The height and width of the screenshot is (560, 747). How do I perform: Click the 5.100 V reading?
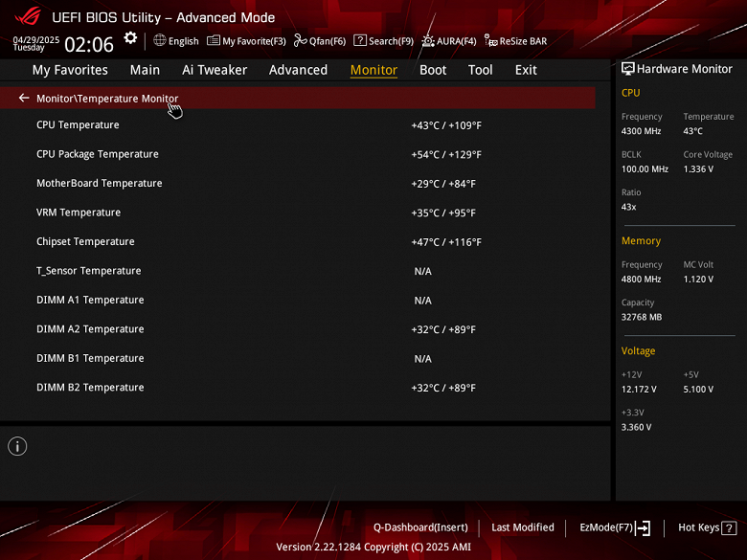(x=698, y=389)
